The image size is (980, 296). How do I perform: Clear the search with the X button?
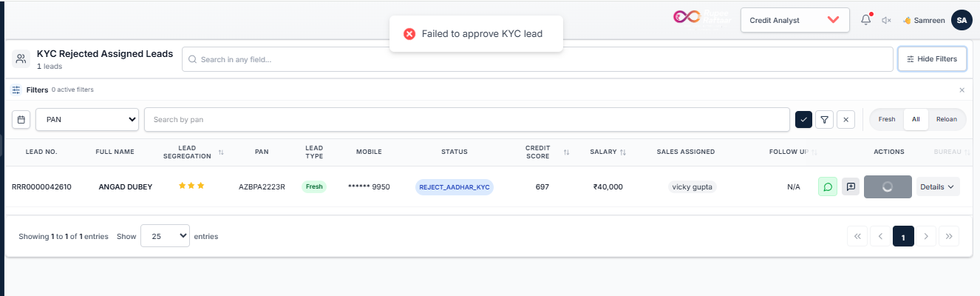coord(846,119)
